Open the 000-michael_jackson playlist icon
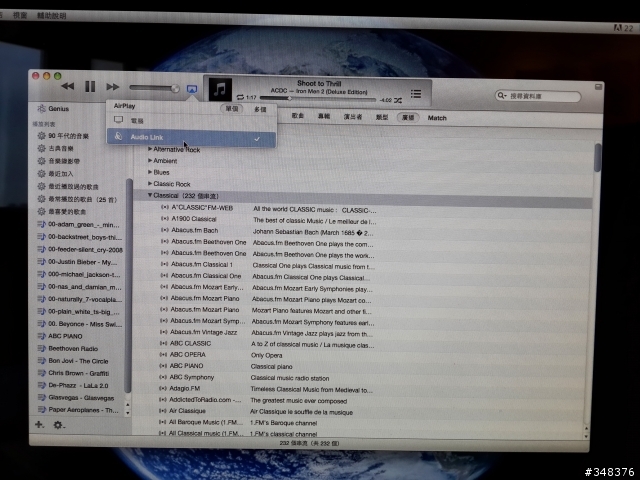The height and width of the screenshot is (480, 640). 41,274
